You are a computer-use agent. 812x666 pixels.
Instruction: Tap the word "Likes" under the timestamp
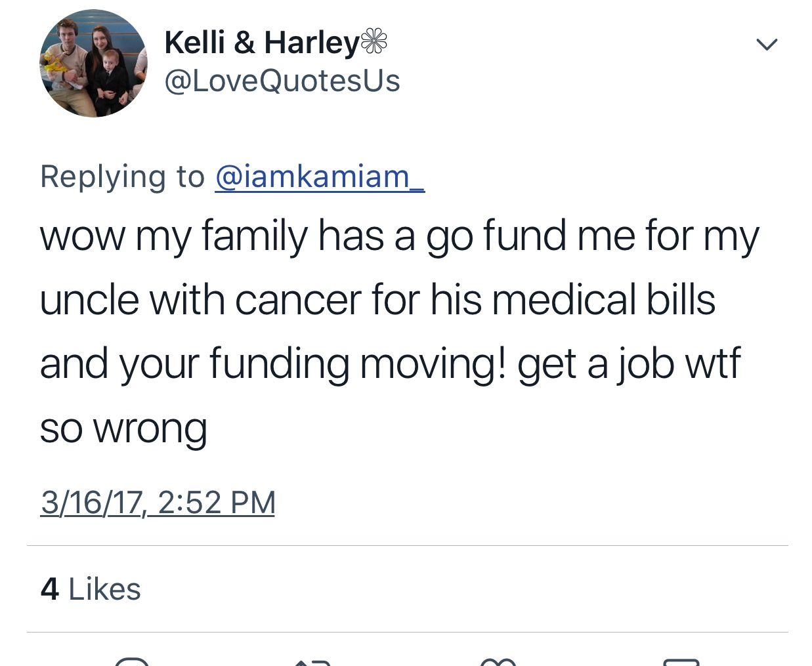(x=104, y=589)
